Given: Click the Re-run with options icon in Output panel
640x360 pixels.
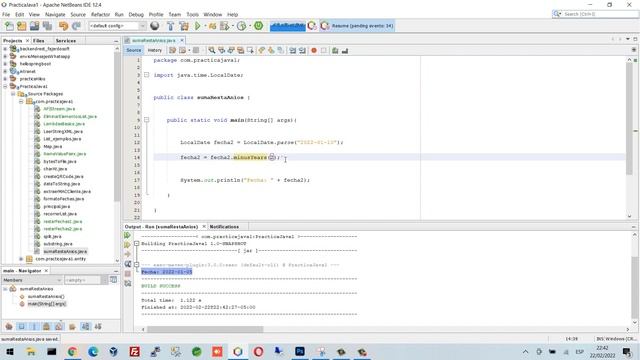Looking at the screenshot, I should click(127, 245).
